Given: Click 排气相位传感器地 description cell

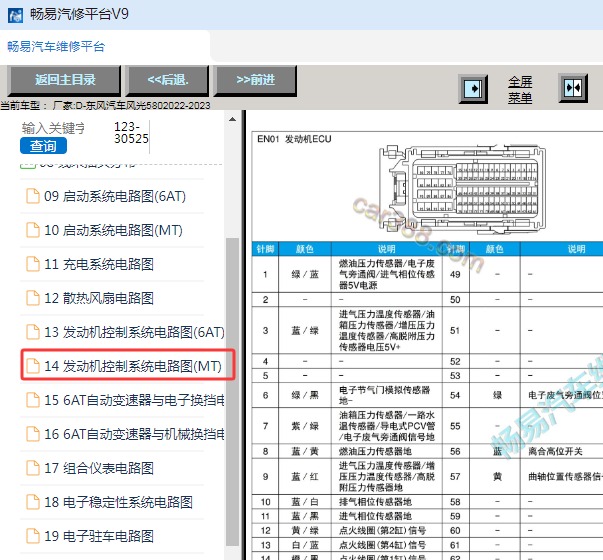Looking at the screenshot, I should coord(386,502).
